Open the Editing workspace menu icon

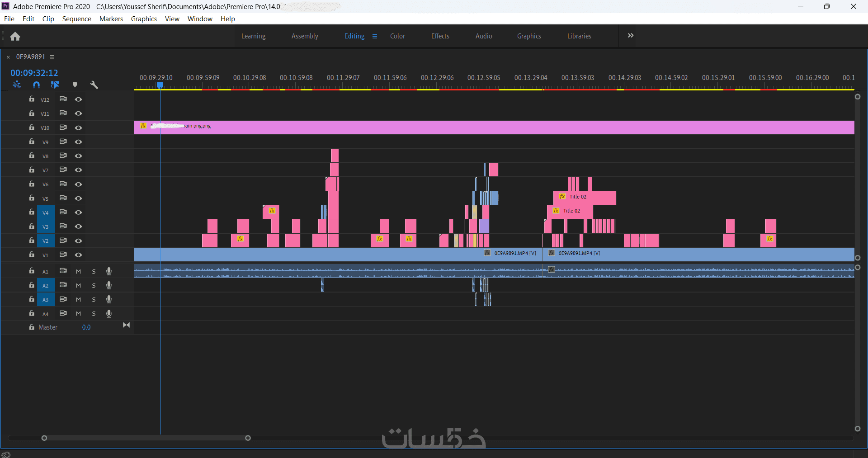pyautogui.click(x=374, y=36)
